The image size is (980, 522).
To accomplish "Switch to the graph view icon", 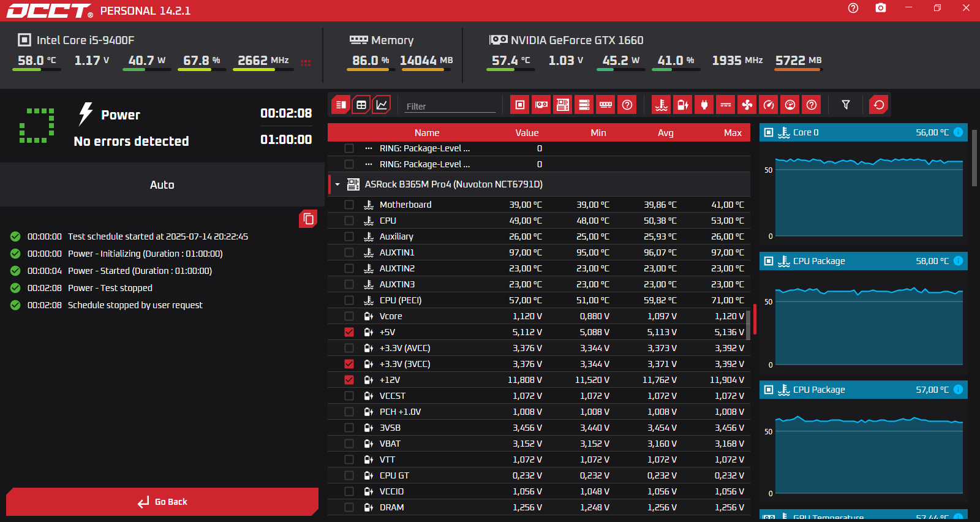I will tap(382, 105).
